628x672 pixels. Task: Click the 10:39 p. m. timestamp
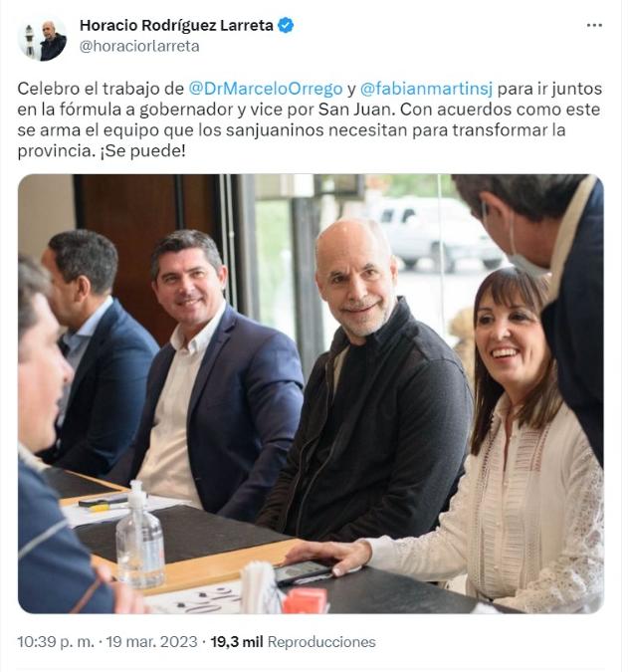56,641
